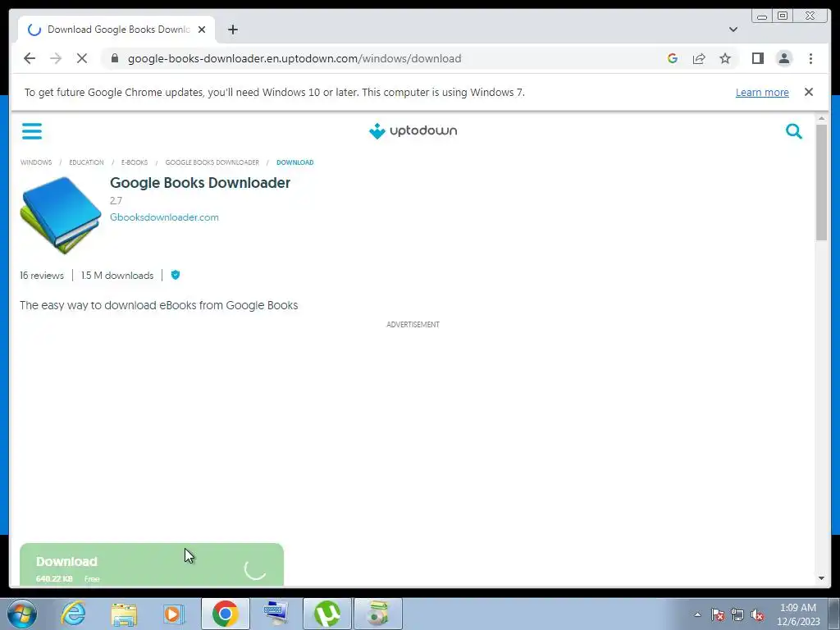Bookmark this page with the star
This screenshot has height=630, width=840.
tap(725, 58)
